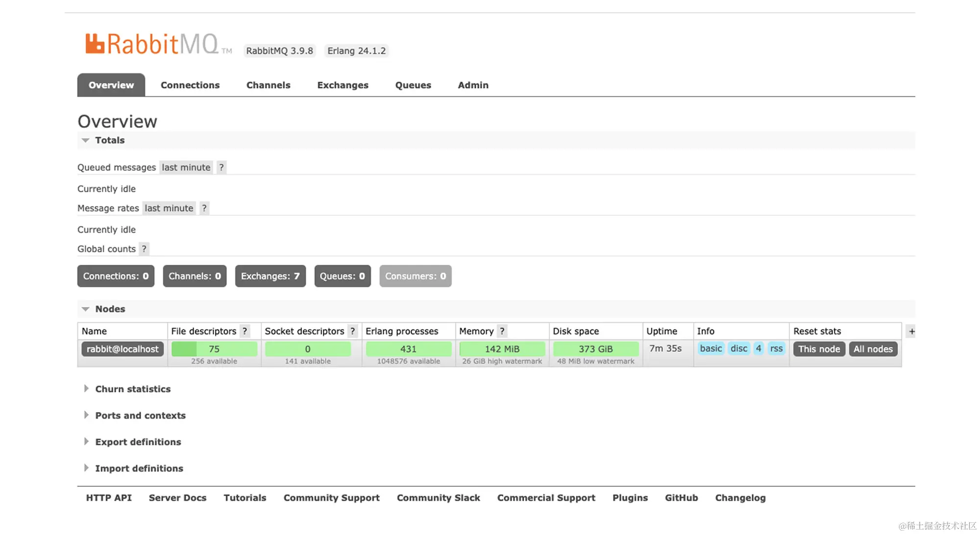Expand Ports and contexts section
The height and width of the screenshot is (534, 980).
coord(140,415)
